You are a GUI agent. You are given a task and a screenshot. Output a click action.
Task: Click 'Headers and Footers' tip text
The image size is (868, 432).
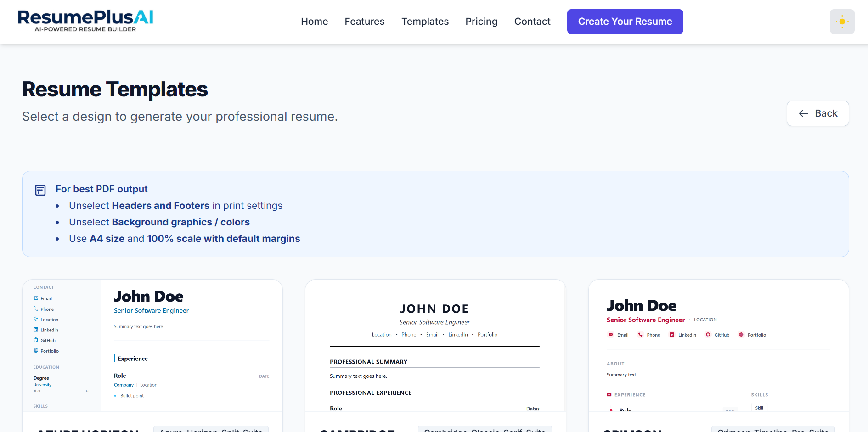click(161, 206)
